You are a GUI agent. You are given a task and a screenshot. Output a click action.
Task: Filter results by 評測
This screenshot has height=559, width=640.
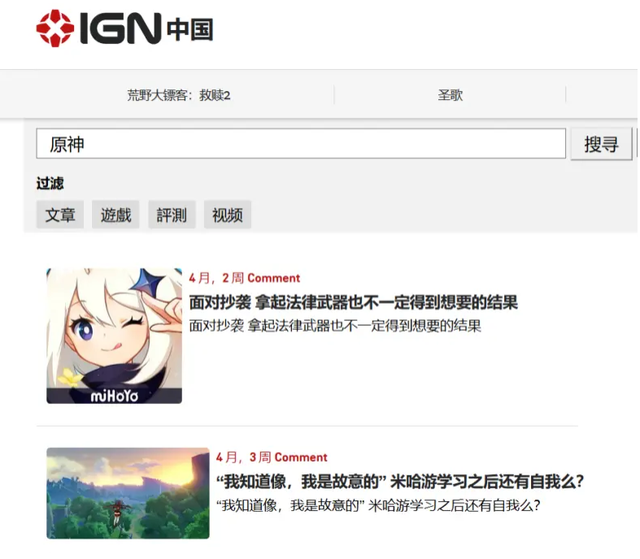pos(172,215)
